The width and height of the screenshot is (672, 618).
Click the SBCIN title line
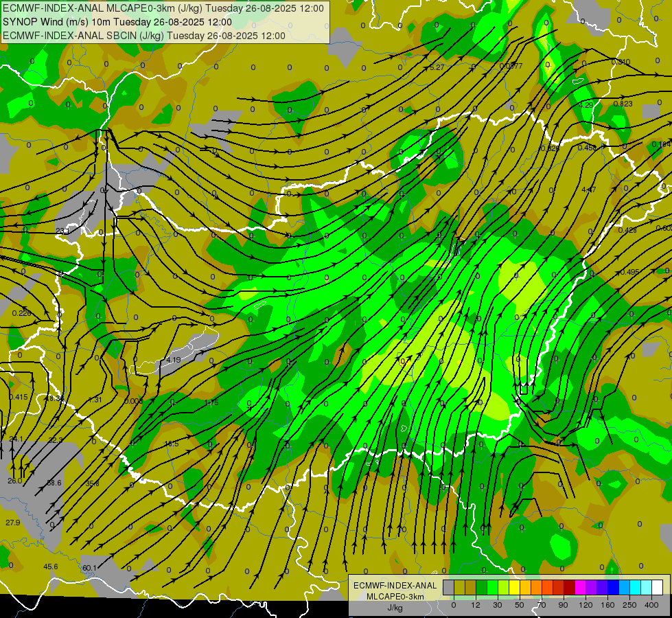(x=144, y=36)
